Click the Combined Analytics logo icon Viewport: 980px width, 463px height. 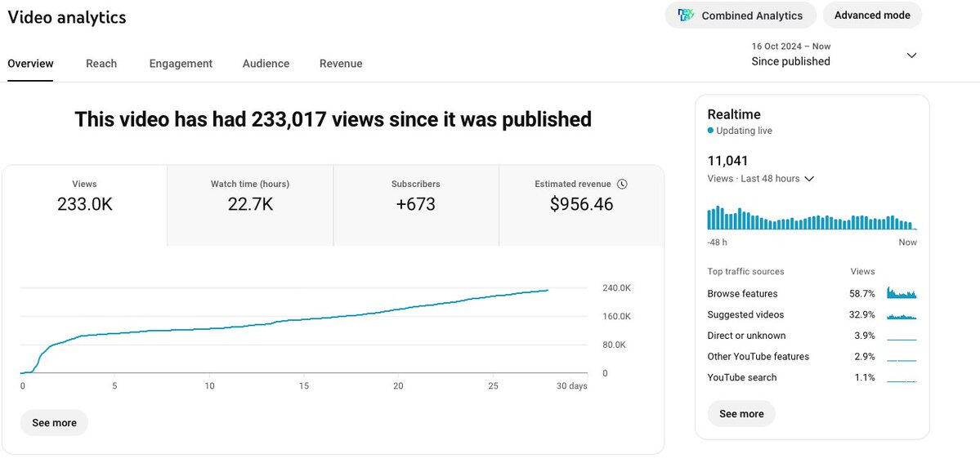pyautogui.click(x=686, y=16)
